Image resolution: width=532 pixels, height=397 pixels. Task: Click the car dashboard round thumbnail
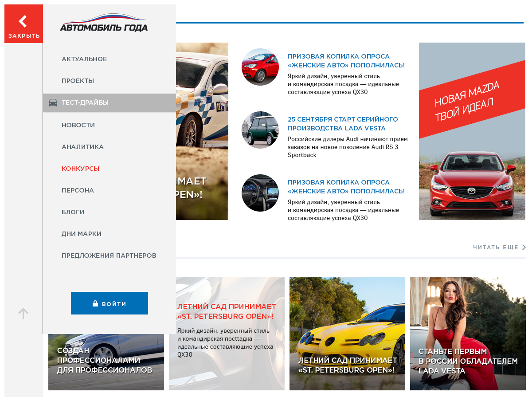click(260, 193)
